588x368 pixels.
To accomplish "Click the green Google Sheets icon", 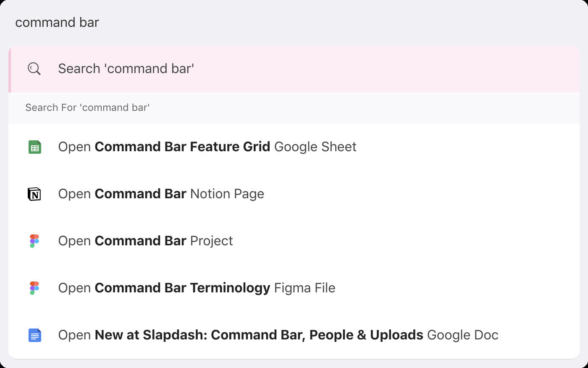I will (x=35, y=147).
